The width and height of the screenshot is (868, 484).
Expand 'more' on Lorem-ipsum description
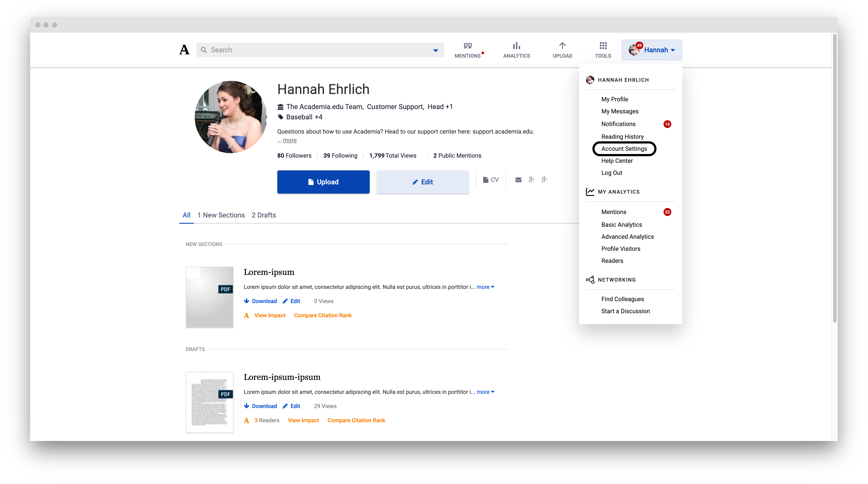485,287
